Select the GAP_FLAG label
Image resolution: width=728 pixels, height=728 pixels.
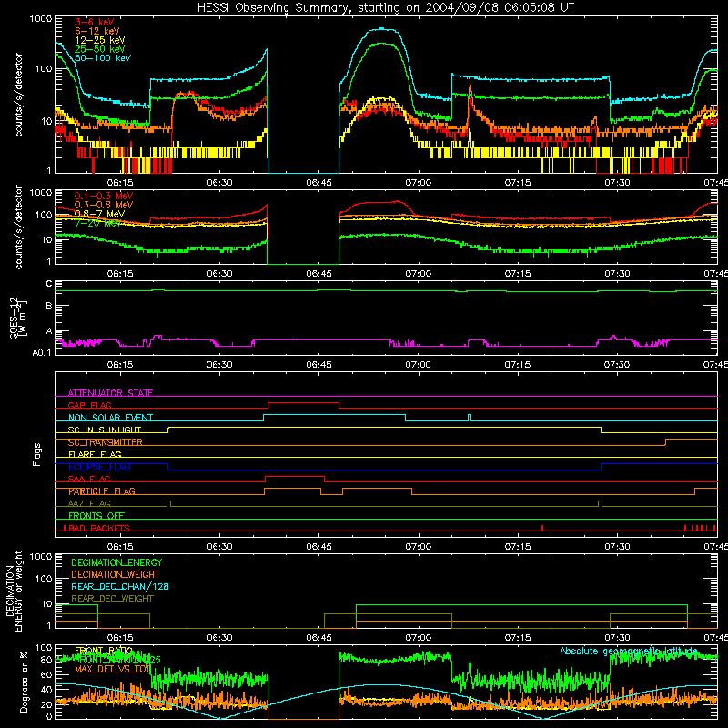point(89,405)
